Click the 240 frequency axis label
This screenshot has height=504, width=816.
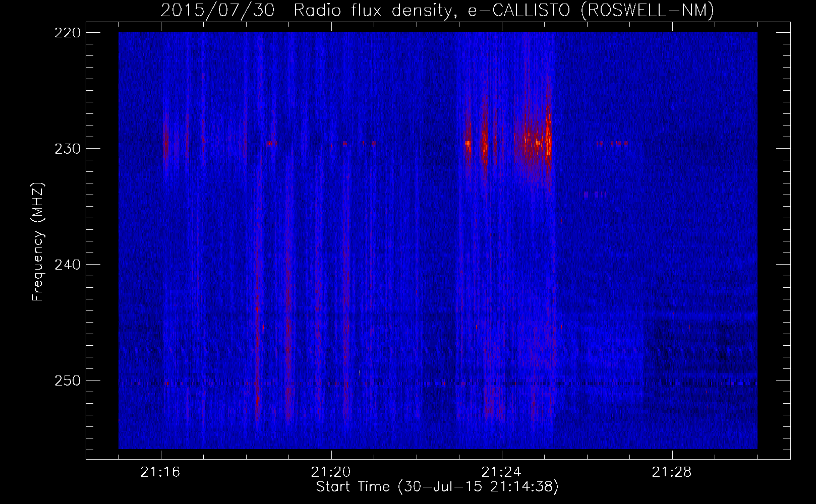click(x=67, y=265)
